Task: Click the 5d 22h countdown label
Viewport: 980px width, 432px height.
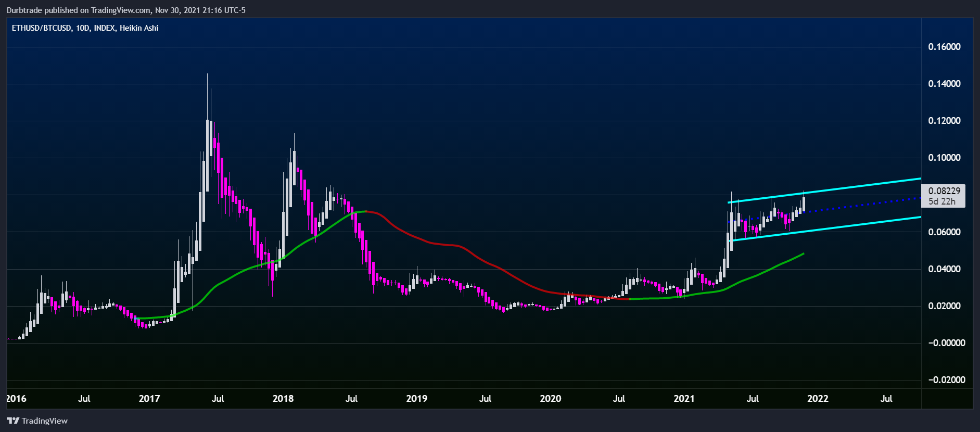Action: pyautogui.click(x=942, y=201)
